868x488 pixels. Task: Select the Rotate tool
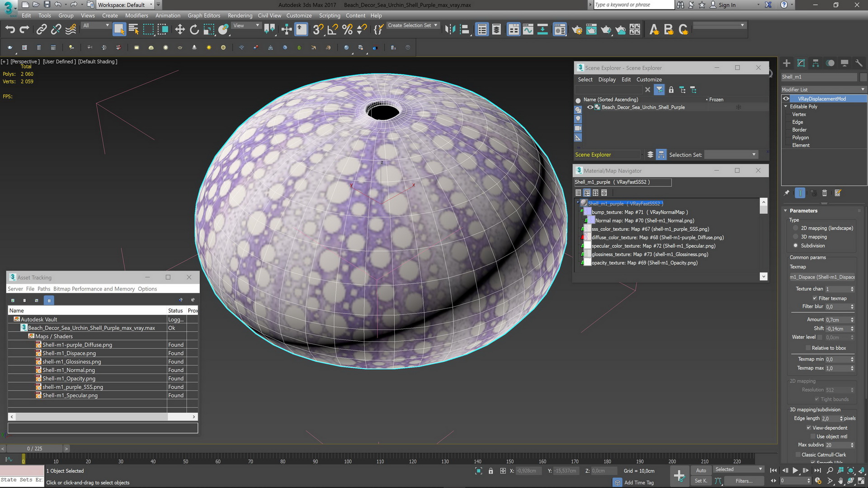point(194,30)
